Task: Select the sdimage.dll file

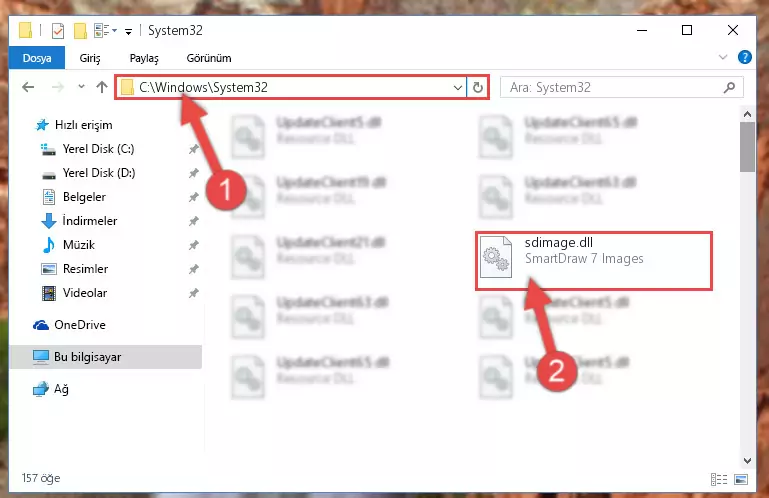Action: click(593, 261)
